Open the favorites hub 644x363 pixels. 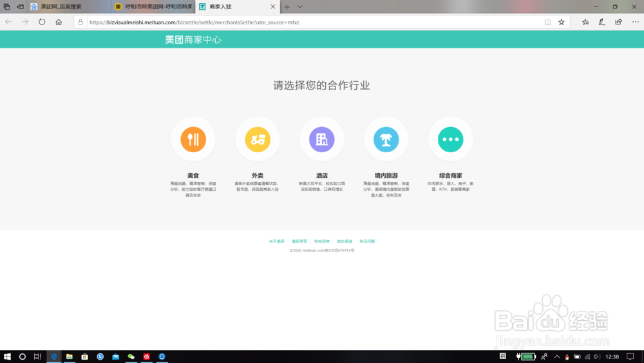(x=585, y=22)
